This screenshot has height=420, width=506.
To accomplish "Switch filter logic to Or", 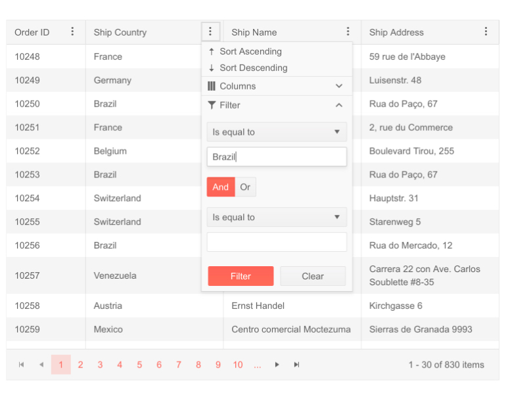I will coord(245,187).
